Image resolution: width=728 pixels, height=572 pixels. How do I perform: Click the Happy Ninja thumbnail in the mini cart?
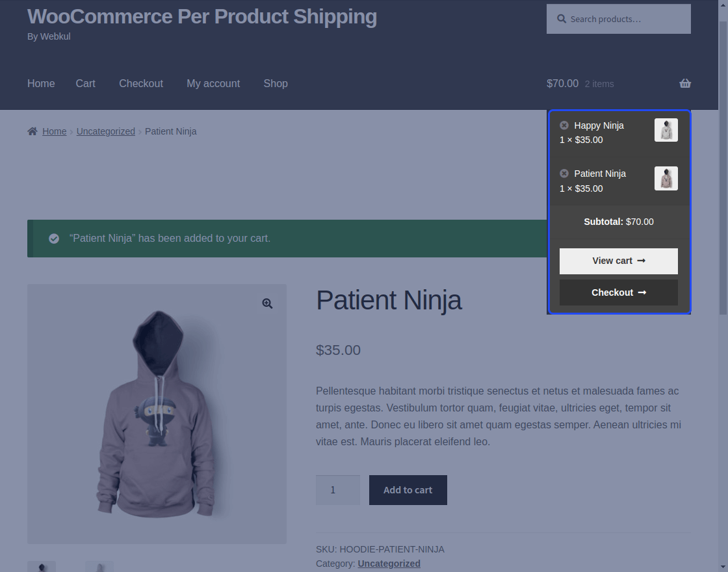[666, 129]
